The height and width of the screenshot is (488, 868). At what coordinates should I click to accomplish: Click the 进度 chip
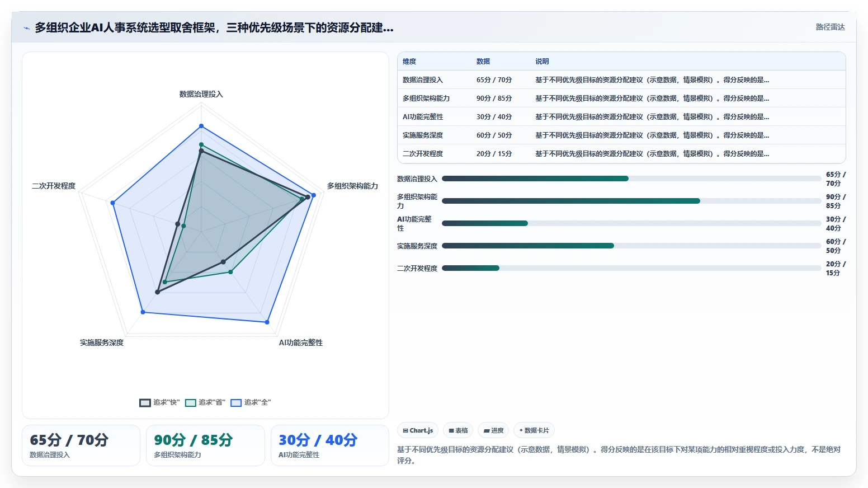(x=493, y=430)
